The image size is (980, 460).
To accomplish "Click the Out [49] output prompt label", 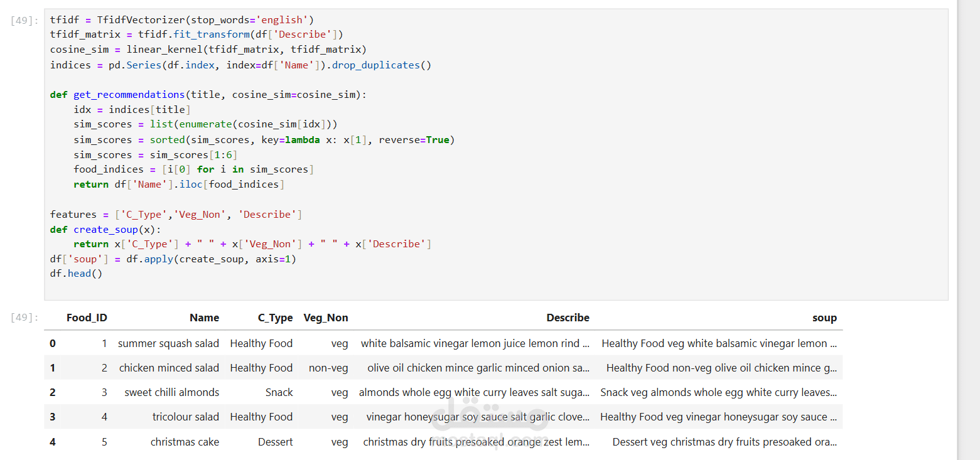I will (x=25, y=318).
